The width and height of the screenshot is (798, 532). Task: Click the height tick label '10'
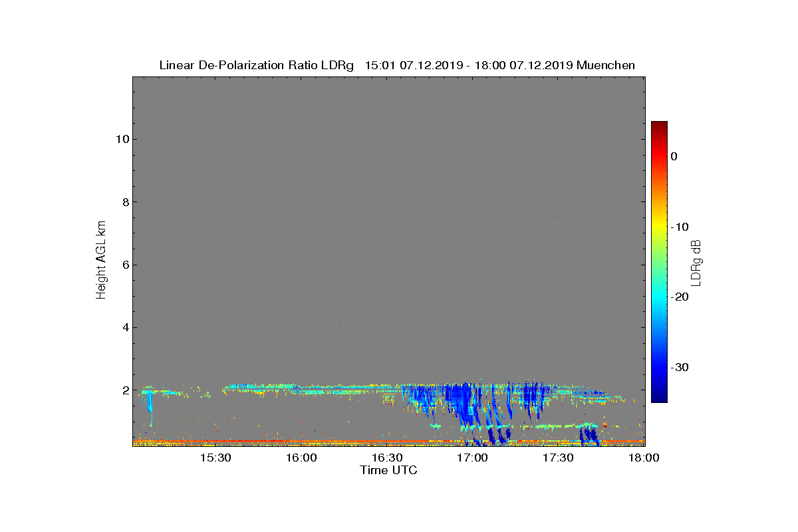pyautogui.click(x=122, y=139)
